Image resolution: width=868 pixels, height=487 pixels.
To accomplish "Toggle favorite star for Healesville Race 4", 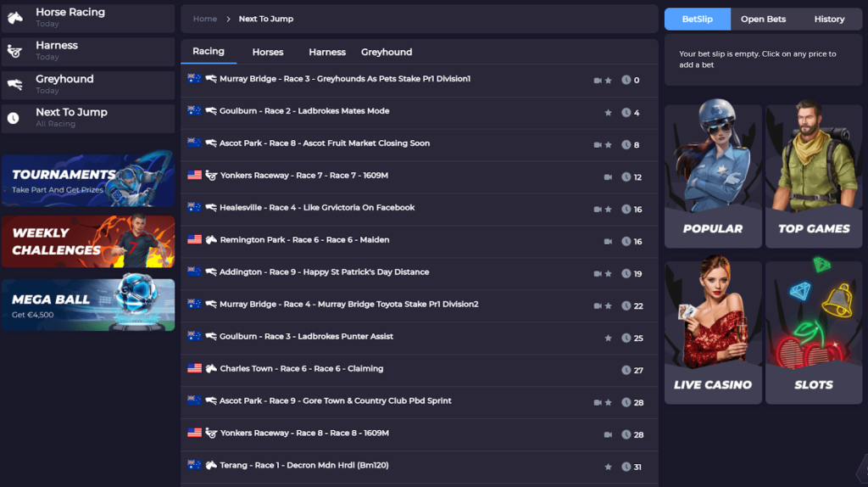I will (608, 210).
